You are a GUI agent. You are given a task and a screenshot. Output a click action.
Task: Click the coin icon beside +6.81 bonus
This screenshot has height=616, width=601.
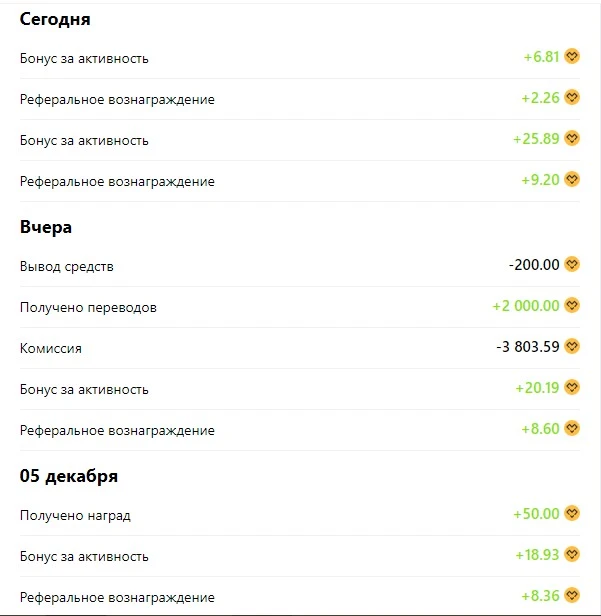(x=572, y=56)
